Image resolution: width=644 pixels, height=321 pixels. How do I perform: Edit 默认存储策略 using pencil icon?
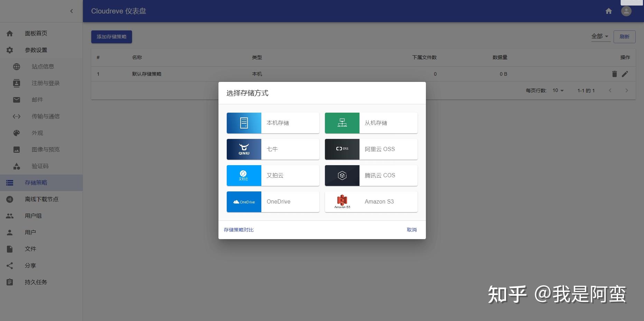pyautogui.click(x=625, y=74)
